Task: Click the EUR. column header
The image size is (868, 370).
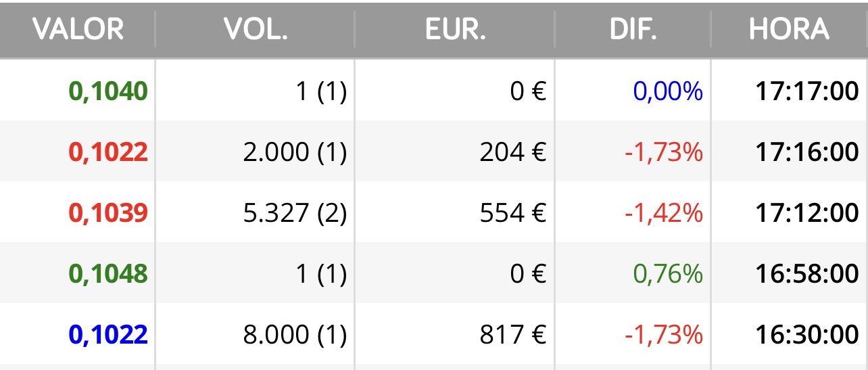Action: [455, 30]
